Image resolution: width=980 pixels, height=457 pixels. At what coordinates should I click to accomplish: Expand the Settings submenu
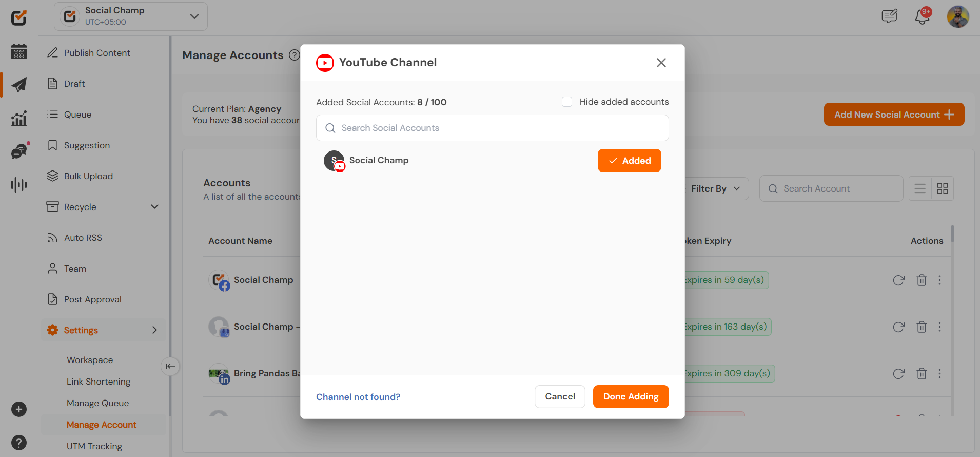(x=154, y=330)
